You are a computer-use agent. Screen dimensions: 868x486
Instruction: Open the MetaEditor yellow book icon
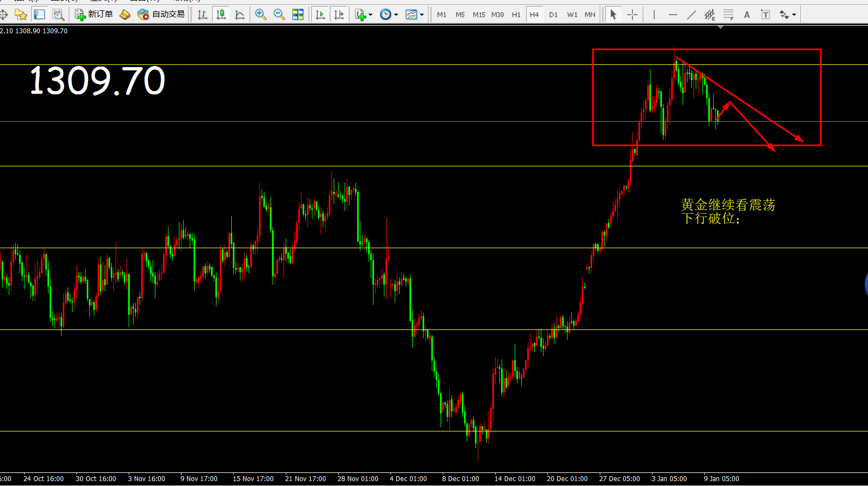(x=125, y=15)
